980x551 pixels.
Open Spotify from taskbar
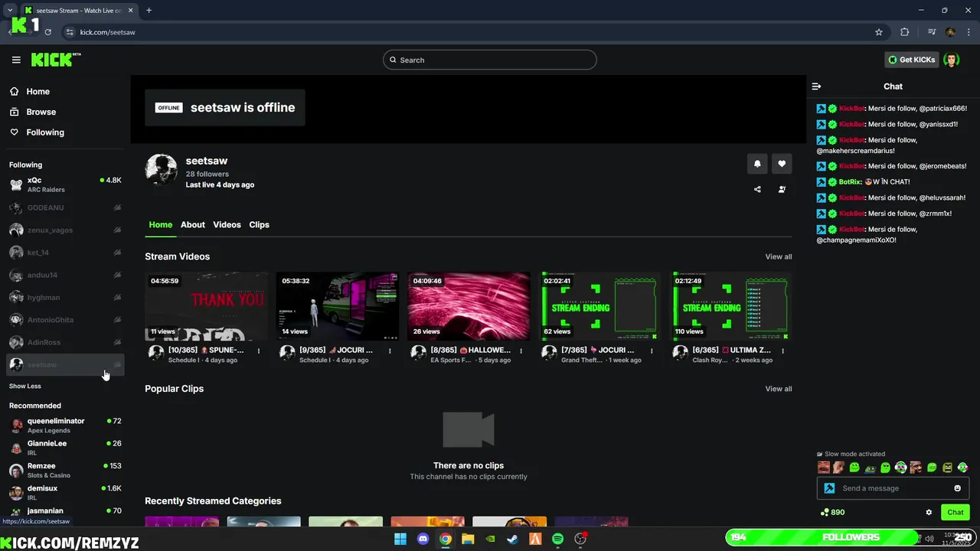click(x=558, y=539)
